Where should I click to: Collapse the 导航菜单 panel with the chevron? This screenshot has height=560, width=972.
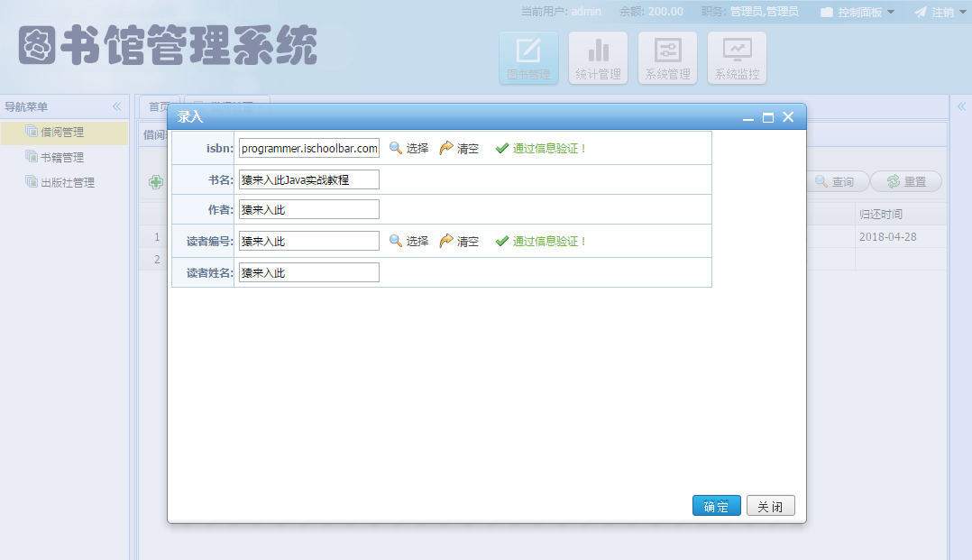tap(116, 106)
